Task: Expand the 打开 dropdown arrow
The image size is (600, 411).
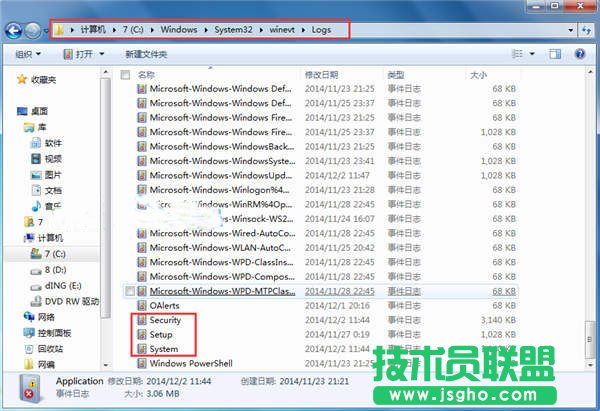Action: click(x=102, y=54)
